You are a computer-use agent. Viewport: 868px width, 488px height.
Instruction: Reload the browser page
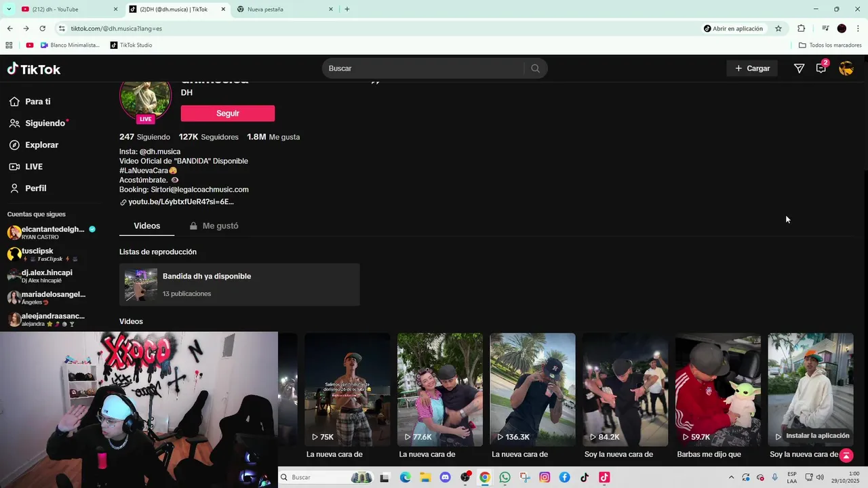click(x=42, y=28)
